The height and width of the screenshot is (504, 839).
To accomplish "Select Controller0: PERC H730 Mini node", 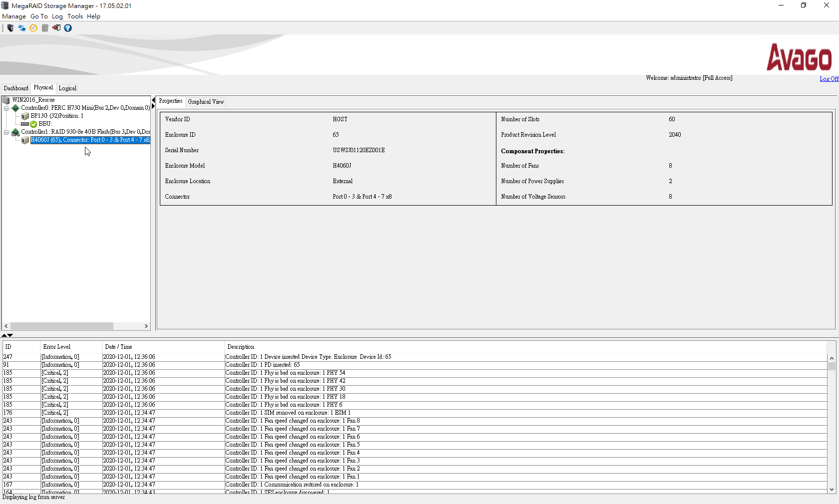I will point(85,108).
